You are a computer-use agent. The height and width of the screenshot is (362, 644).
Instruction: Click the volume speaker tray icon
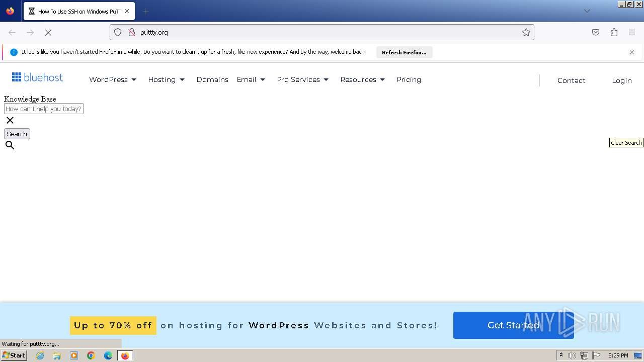tap(572, 355)
